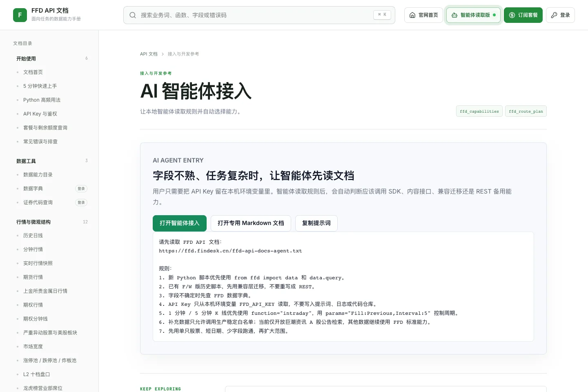
Task: Click ffd_route_plan tag
Action: (x=526, y=111)
